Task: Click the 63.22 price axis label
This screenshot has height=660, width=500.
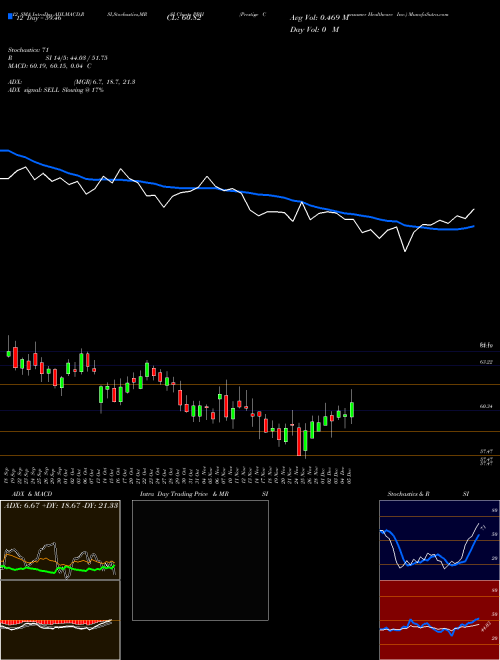Action: pyautogui.click(x=487, y=362)
